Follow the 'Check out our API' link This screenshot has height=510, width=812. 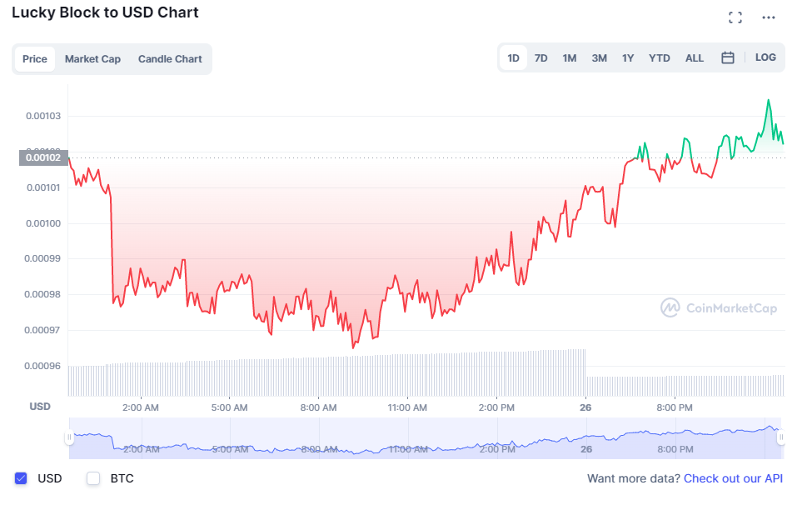click(x=733, y=478)
